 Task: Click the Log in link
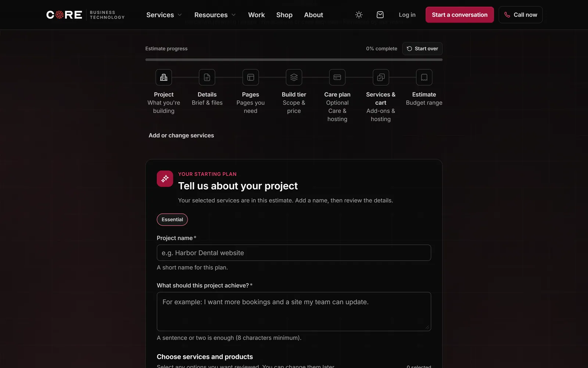(407, 15)
